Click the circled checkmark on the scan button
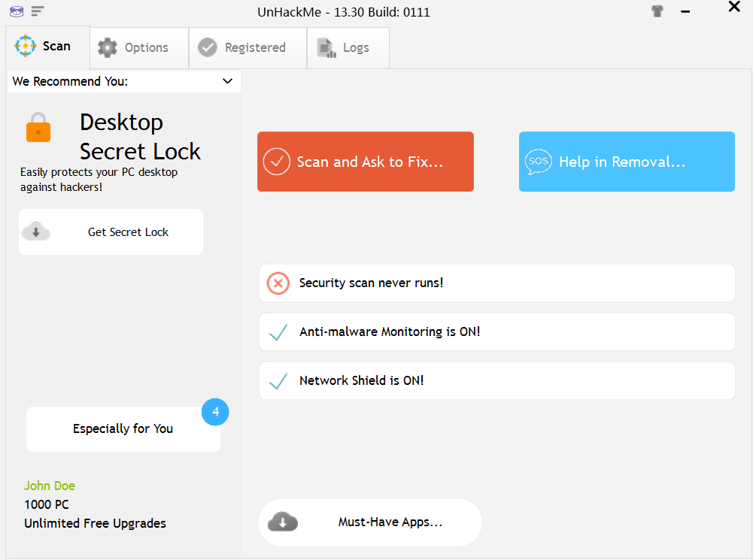The image size is (753, 560). 277,162
